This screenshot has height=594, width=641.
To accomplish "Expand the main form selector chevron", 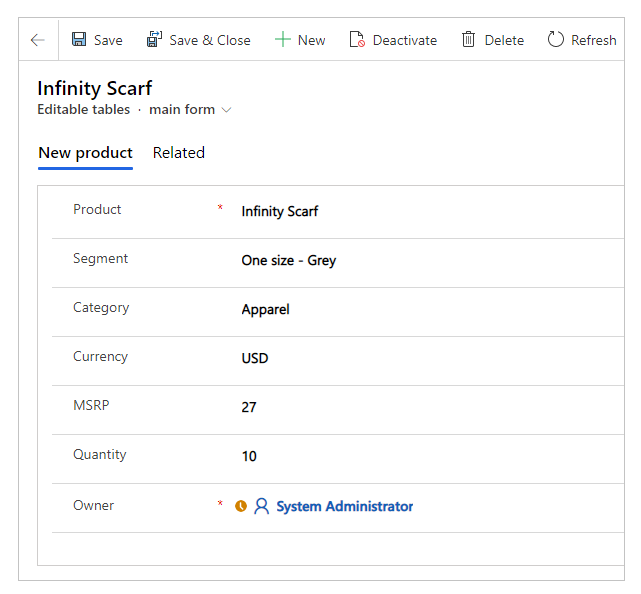I will tap(226, 110).
